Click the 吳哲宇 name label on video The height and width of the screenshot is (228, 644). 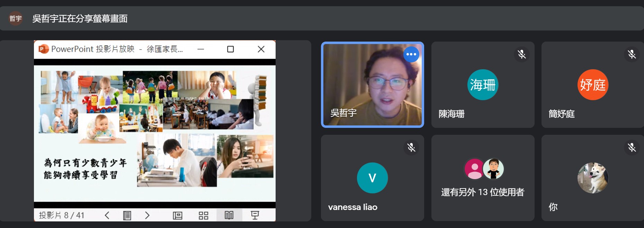[x=343, y=113]
